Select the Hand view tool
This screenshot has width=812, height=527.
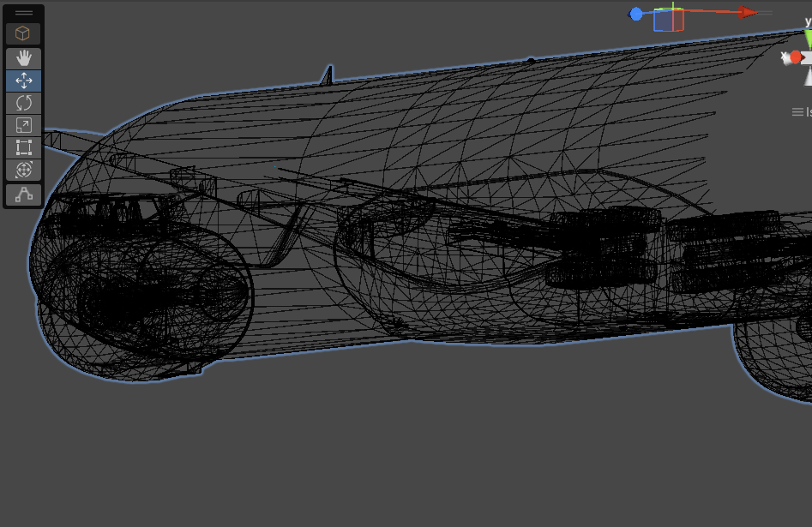pos(24,58)
